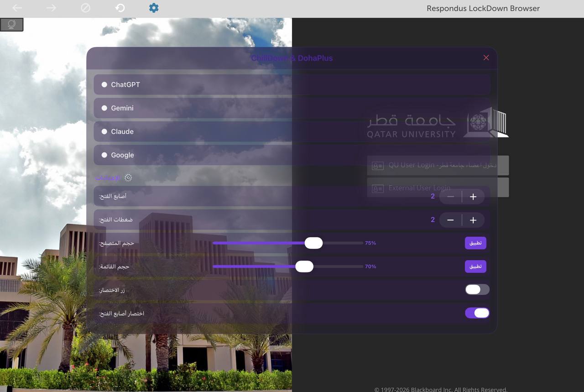
Task: Decrease أصابع الفتح with the minus button
Action: [x=450, y=197]
